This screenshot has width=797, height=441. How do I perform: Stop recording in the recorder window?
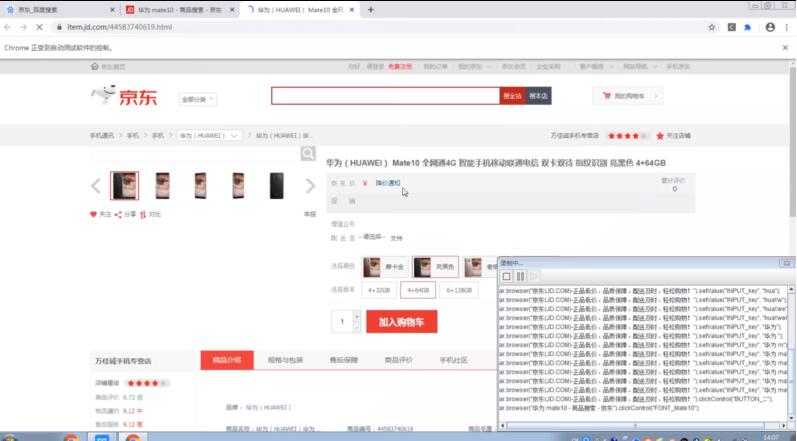tap(506, 276)
